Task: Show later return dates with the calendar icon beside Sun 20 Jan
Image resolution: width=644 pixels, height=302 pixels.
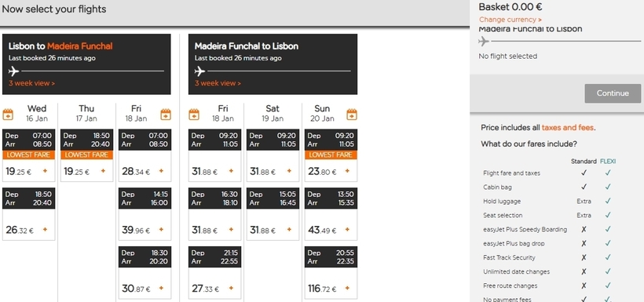Action: tap(352, 114)
